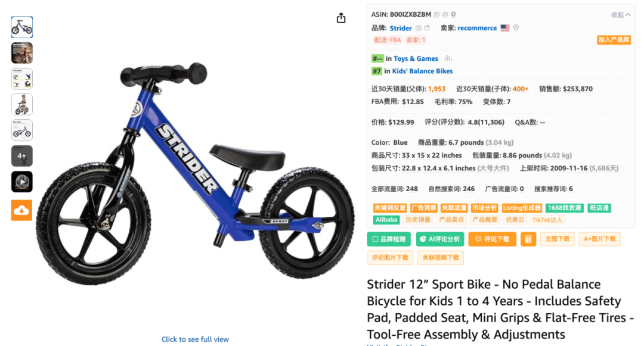Image resolution: width=644 pixels, height=346 pixels.
Task: Click the webcam-style icon after the ASIN
Action: [453, 15]
